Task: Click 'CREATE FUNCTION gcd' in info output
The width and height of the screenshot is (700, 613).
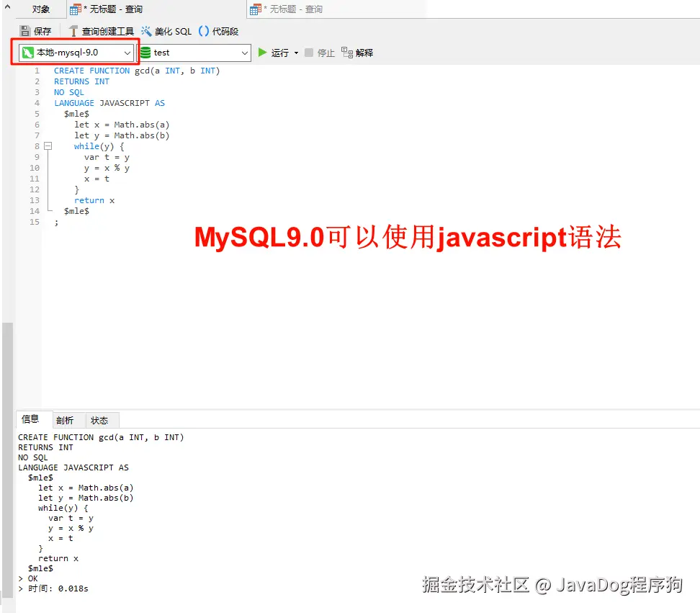Action: point(66,437)
